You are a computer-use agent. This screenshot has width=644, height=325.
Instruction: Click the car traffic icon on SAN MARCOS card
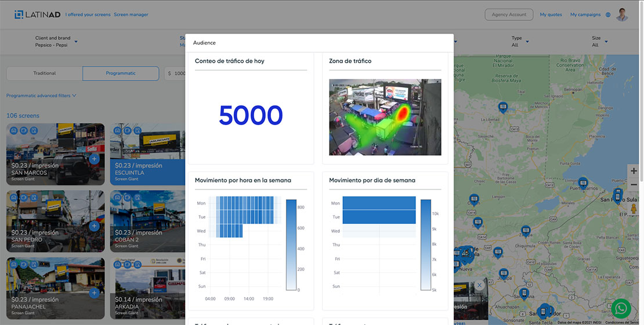pyautogui.click(x=14, y=130)
